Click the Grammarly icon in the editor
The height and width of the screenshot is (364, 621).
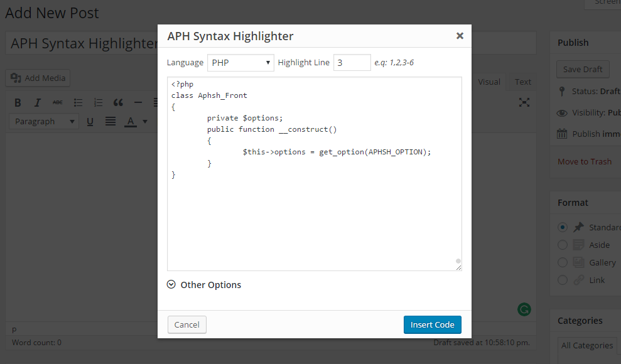(x=524, y=309)
